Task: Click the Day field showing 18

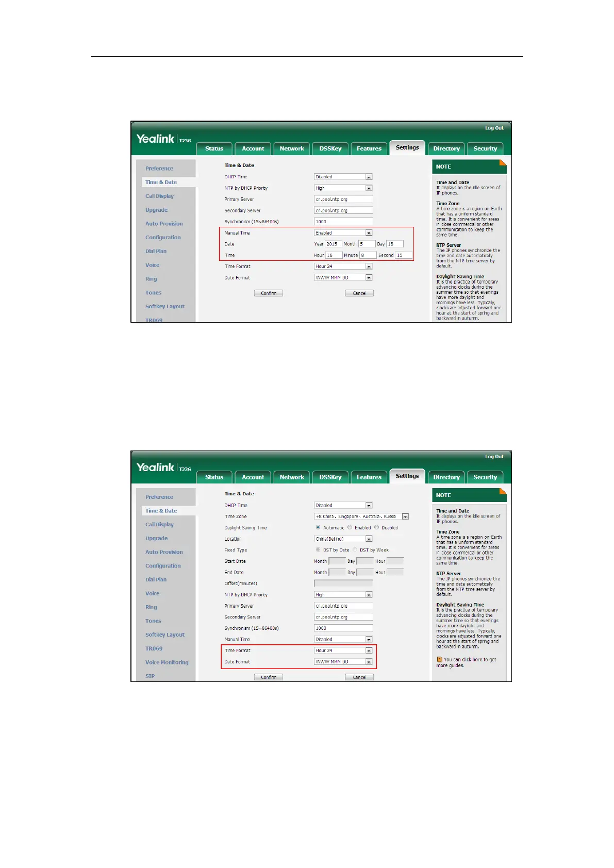Action: [395, 244]
